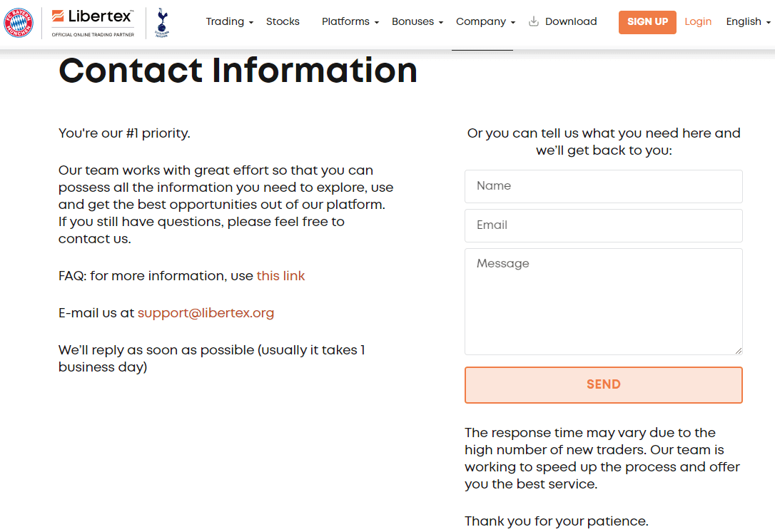
Task: Open the Company dropdown menu
Action: tap(485, 21)
